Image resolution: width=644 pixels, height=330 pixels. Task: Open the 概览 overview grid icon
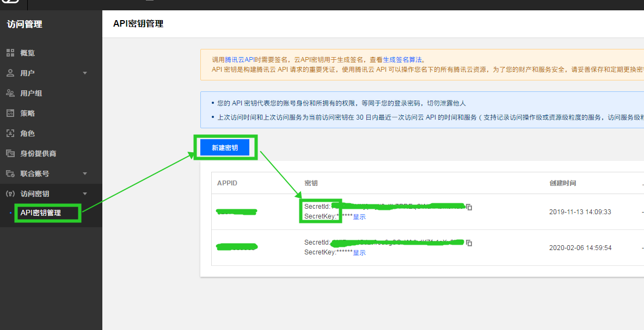[10, 53]
